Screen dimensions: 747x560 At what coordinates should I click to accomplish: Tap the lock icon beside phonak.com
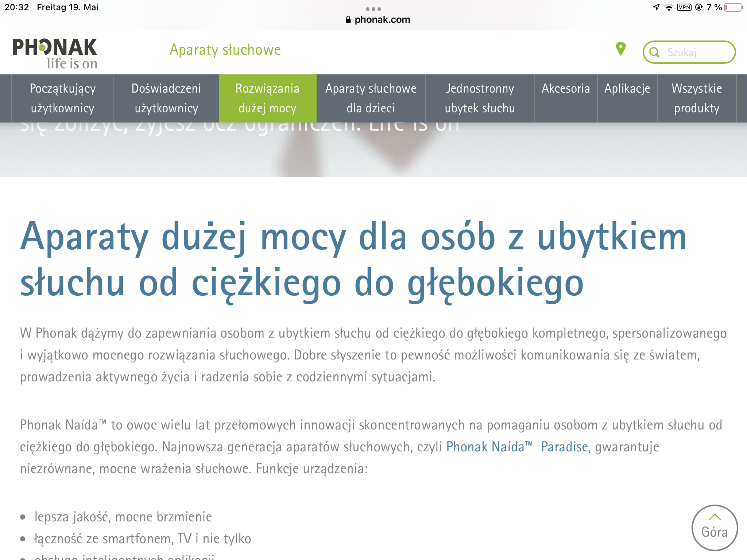tap(348, 20)
